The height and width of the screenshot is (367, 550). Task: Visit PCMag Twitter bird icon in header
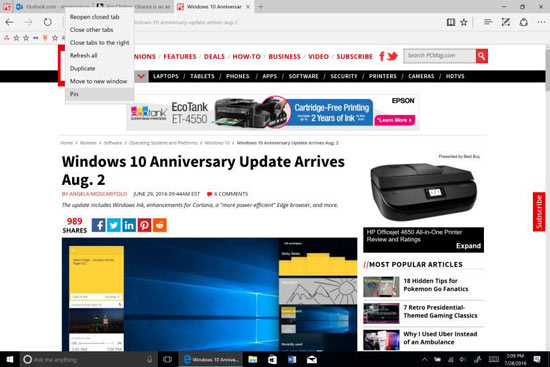(x=392, y=56)
